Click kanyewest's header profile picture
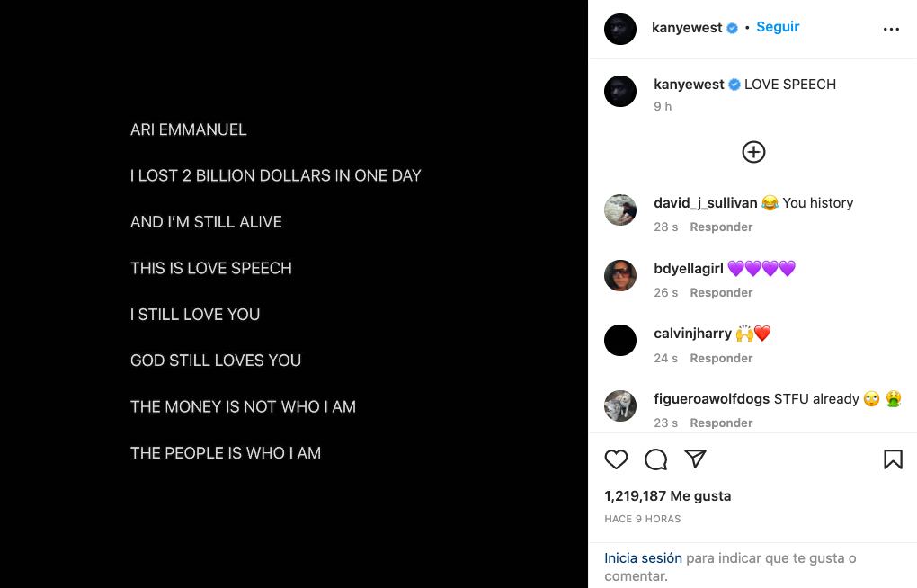 [620, 27]
